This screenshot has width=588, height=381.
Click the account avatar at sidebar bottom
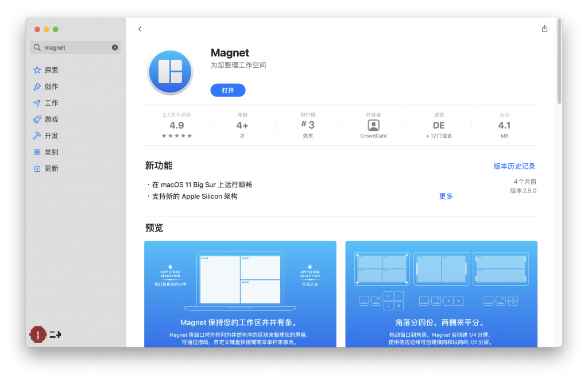pos(38,334)
